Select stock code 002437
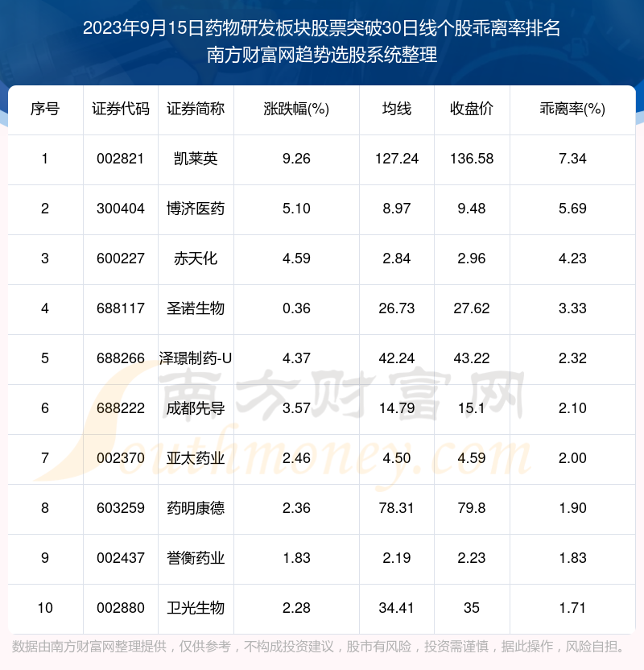This screenshot has height=670, width=644. click(121, 558)
